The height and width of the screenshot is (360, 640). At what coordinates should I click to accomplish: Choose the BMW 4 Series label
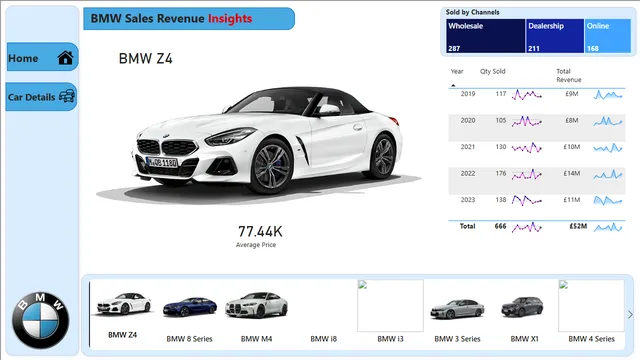coord(591,339)
